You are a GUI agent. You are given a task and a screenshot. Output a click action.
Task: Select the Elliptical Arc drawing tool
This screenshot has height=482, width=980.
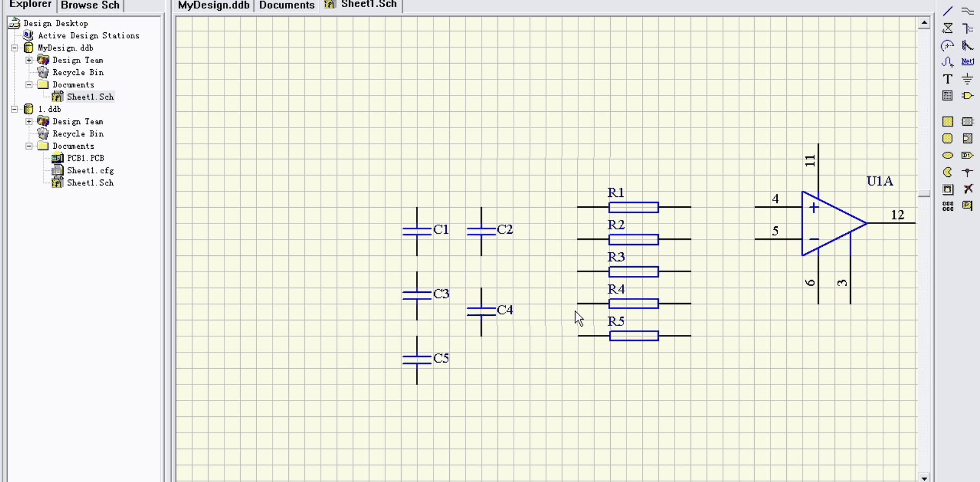pyautogui.click(x=948, y=45)
